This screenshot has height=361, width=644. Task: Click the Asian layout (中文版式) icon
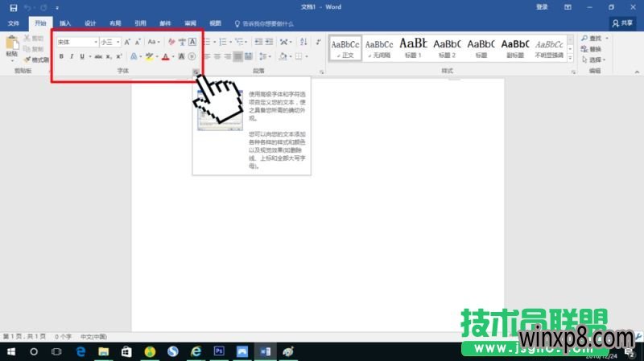pyautogui.click(x=283, y=42)
